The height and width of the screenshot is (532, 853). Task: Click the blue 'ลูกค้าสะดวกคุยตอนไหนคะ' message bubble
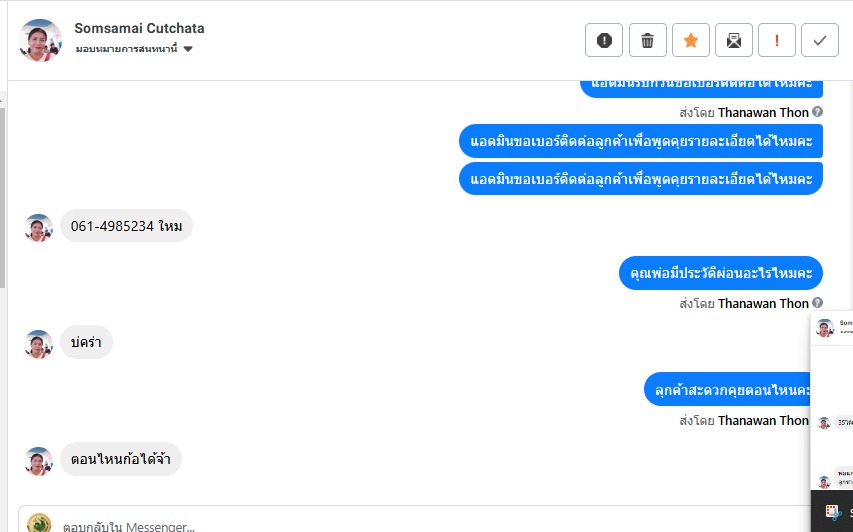click(730, 389)
